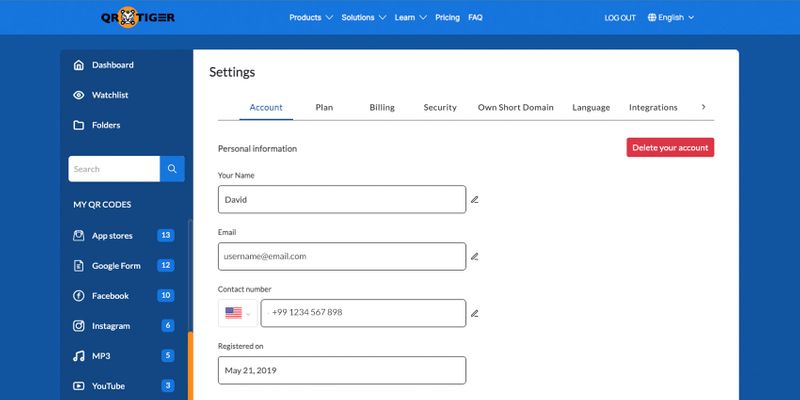
Task: Show more settings tabs with right chevron
Action: tap(703, 107)
